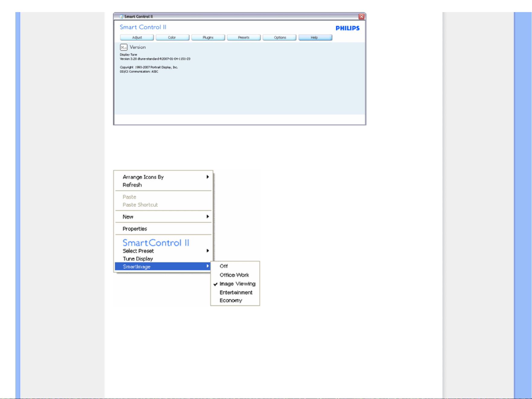Open the Adjust tab

137,37
